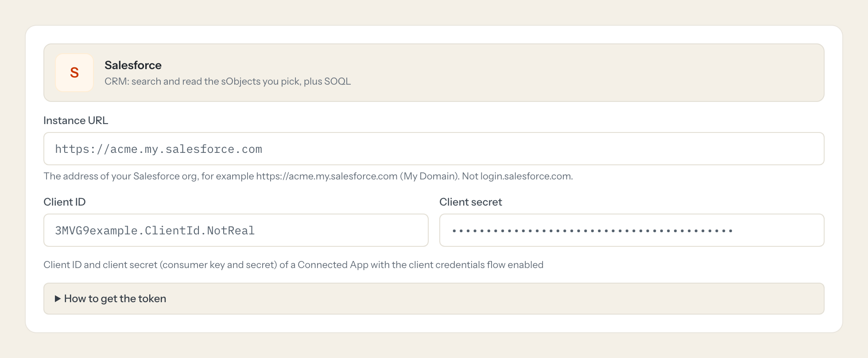This screenshot has width=868, height=358.
Task: Click the "Salesforce" heading text
Action: pyautogui.click(x=133, y=65)
